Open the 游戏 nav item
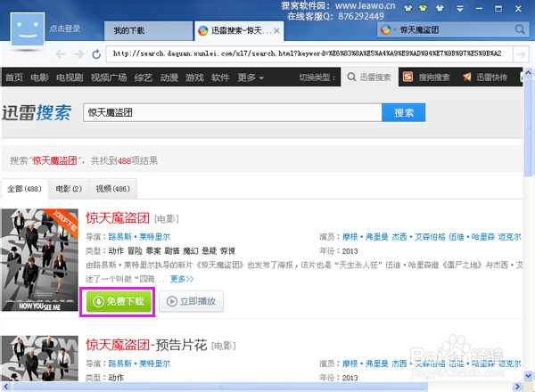Screen dimensions: 535x392 (x=194, y=78)
